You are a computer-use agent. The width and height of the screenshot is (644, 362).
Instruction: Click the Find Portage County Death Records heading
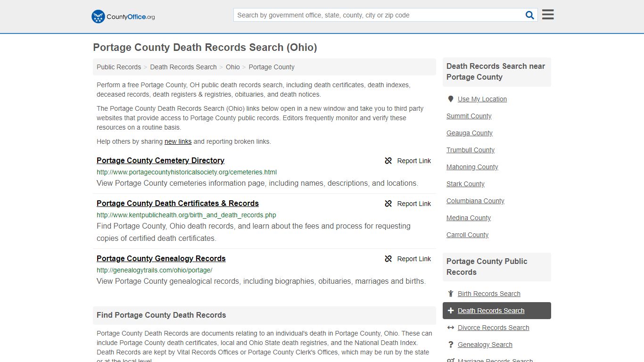coord(161,315)
